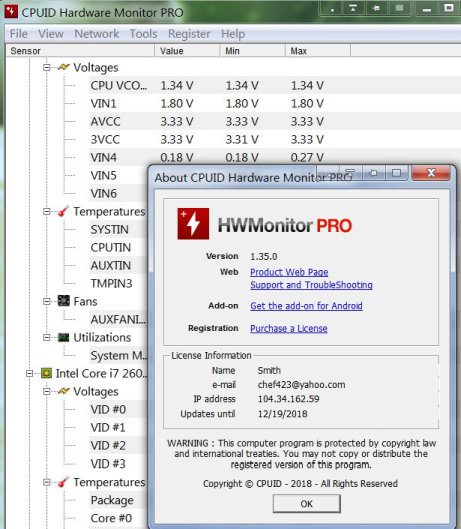Open the Register menu

click(x=189, y=34)
